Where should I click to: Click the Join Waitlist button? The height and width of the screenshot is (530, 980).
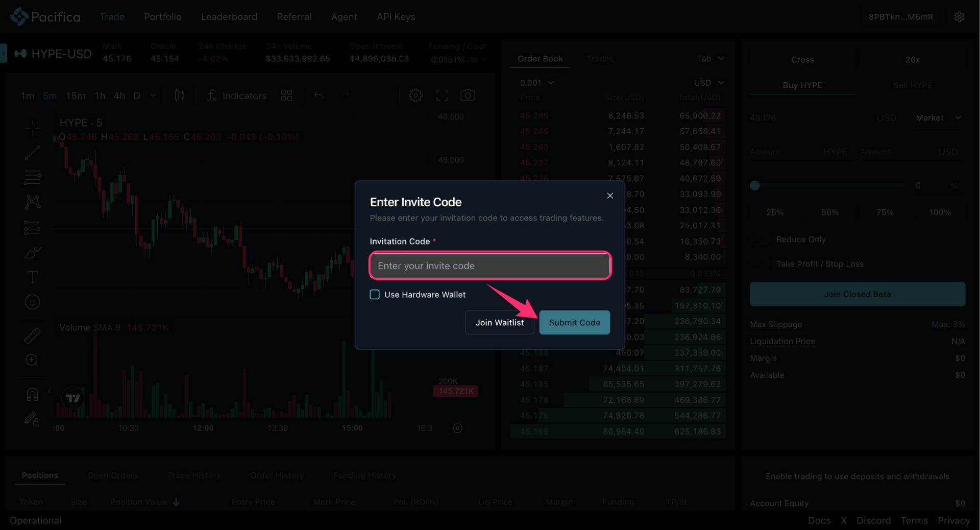(x=500, y=323)
